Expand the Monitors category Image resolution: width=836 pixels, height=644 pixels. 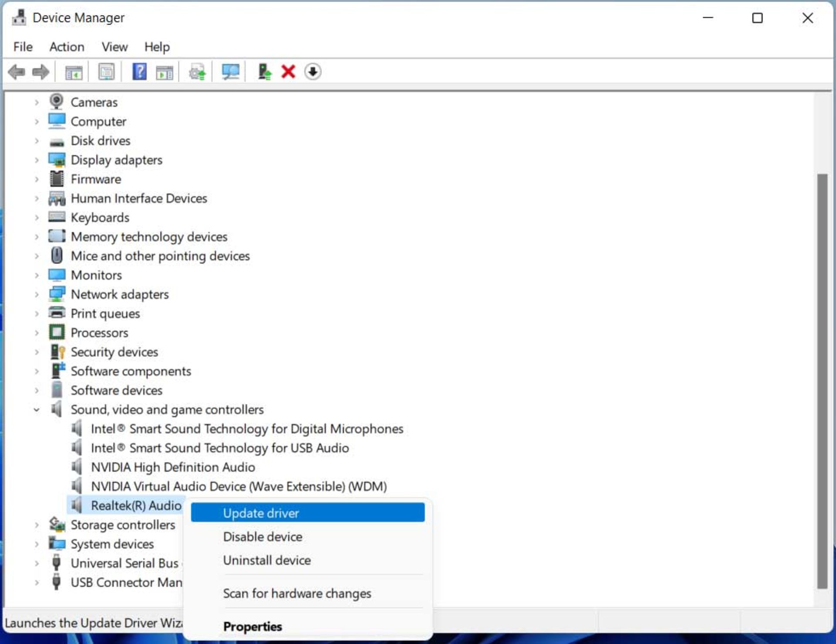click(37, 275)
